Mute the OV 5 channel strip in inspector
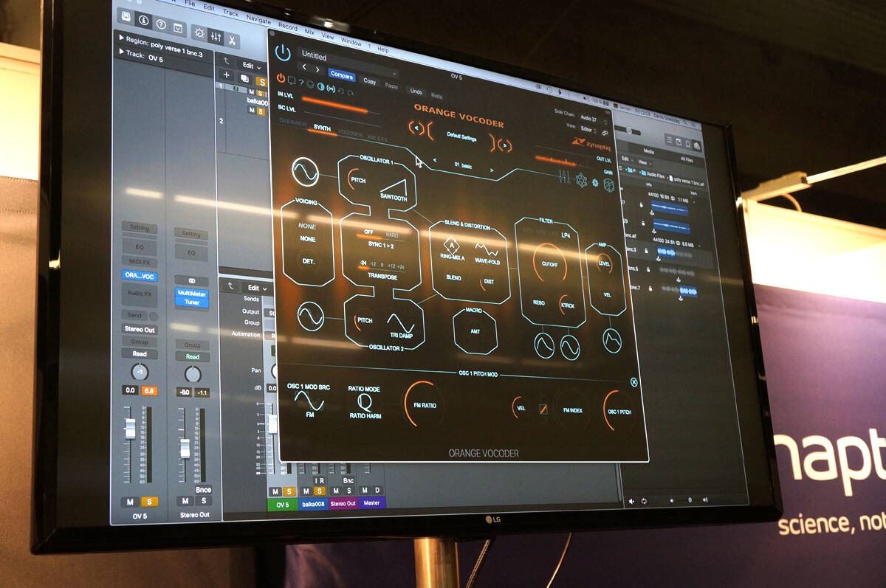The width and height of the screenshot is (886, 588). tap(130, 502)
